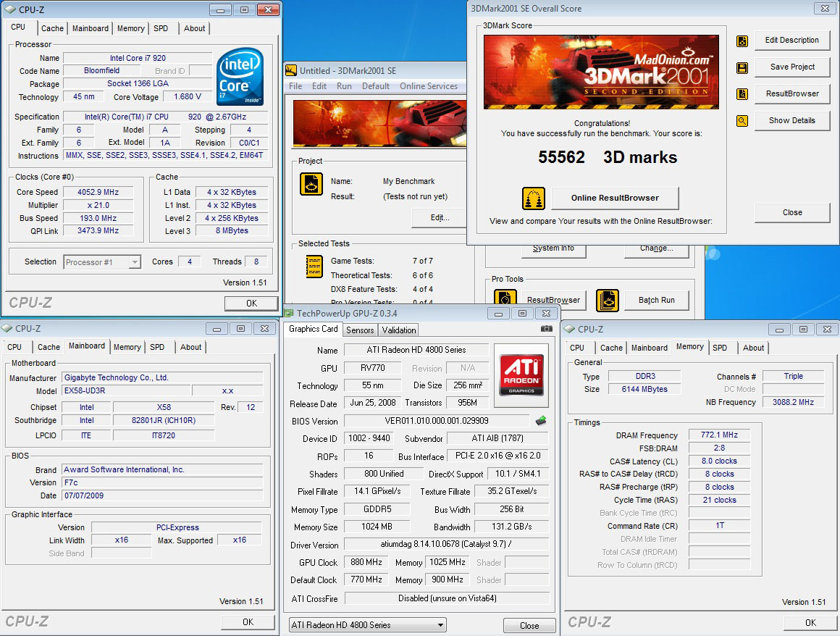Click OK in Mainboard CPU-Z window
The height and width of the screenshot is (636, 840).
(x=248, y=622)
